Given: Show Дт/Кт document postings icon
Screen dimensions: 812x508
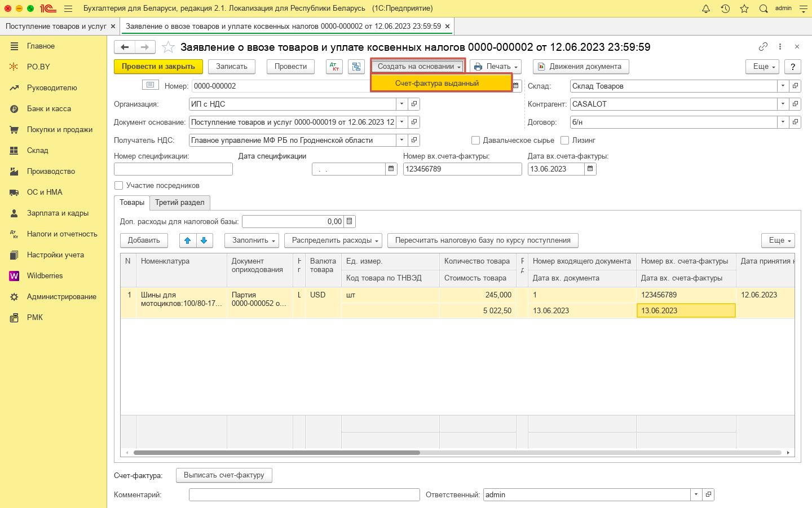Looking at the screenshot, I should (x=334, y=67).
